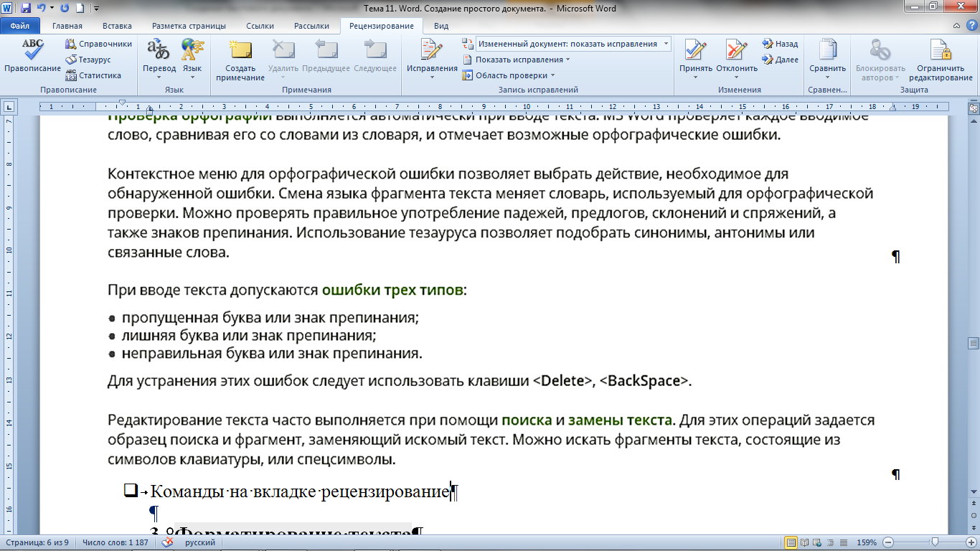The width and height of the screenshot is (980, 551).
Task: Save document from Quick Access toolbar
Action: tap(26, 9)
